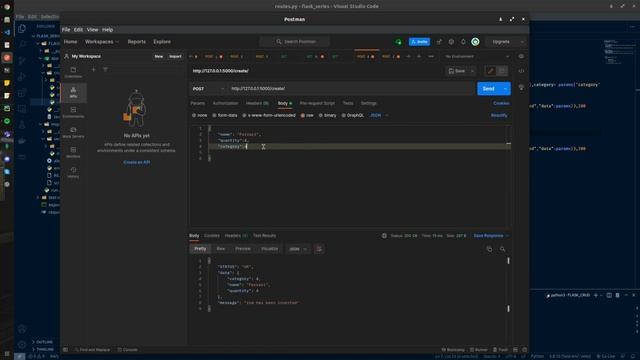Click the blue Send button
Image resolution: width=640 pixels, height=360 pixels.
click(x=489, y=89)
